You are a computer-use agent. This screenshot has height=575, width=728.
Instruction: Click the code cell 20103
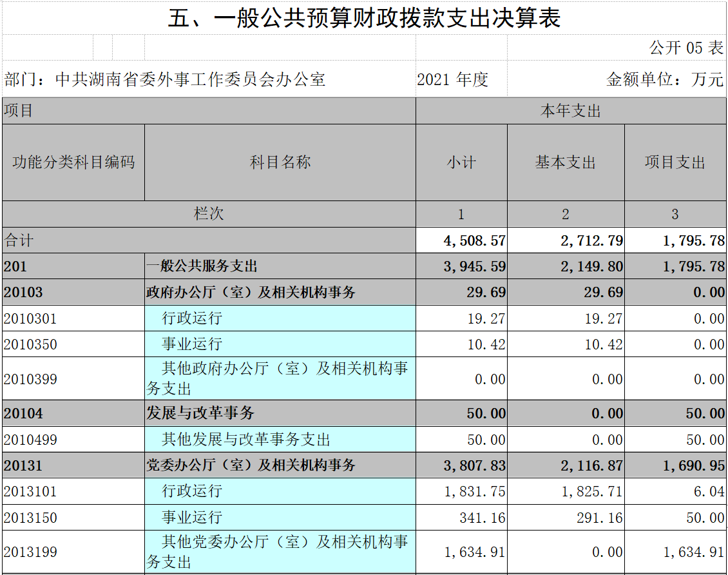[x=73, y=292]
